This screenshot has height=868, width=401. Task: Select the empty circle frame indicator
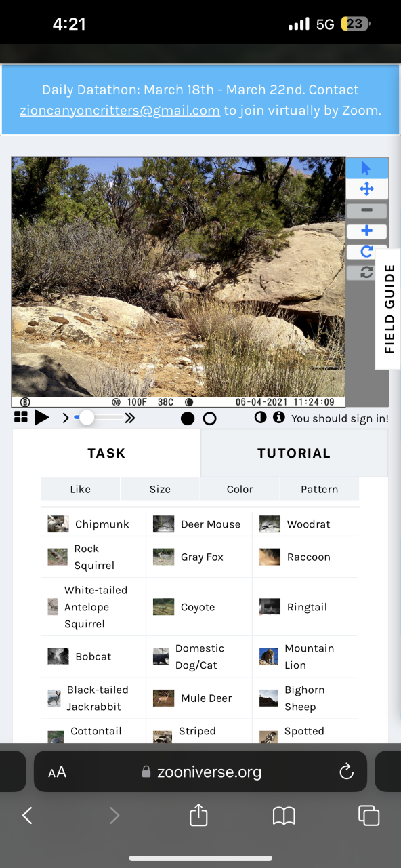(x=210, y=418)
